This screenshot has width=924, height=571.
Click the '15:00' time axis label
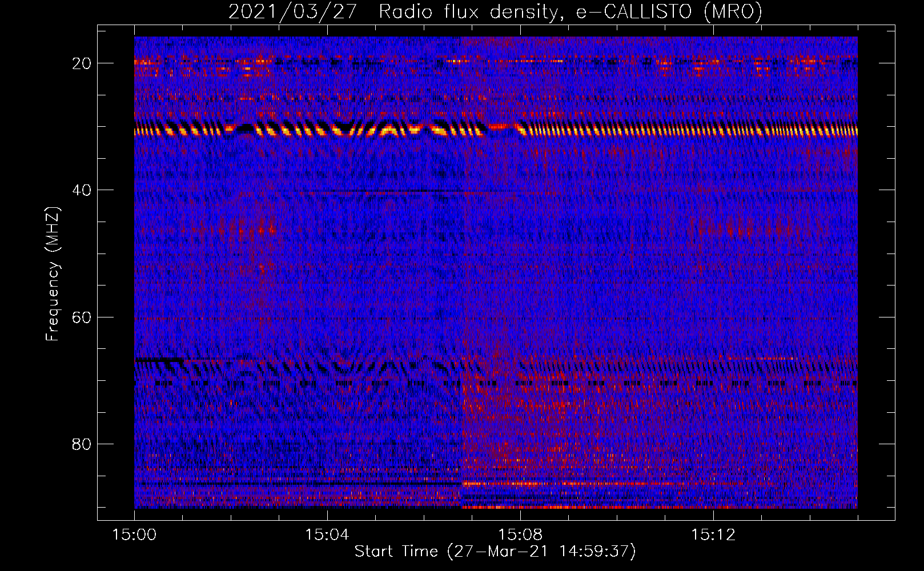[x=134, y=535]
